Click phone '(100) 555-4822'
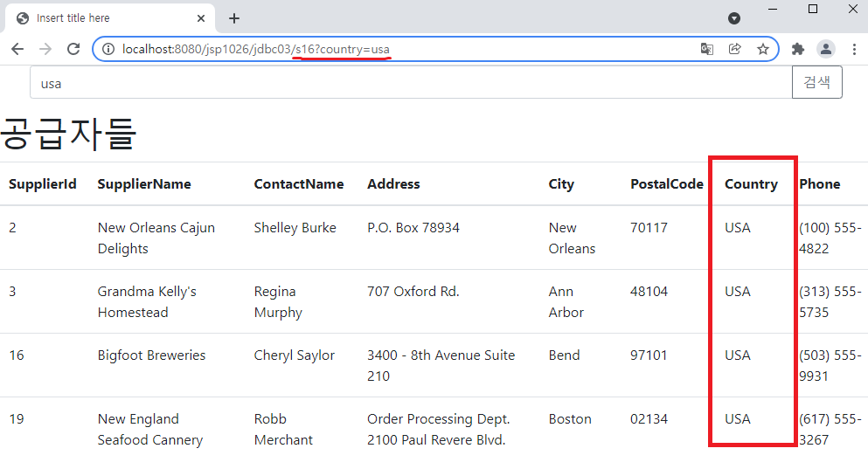 coord(830,238)
